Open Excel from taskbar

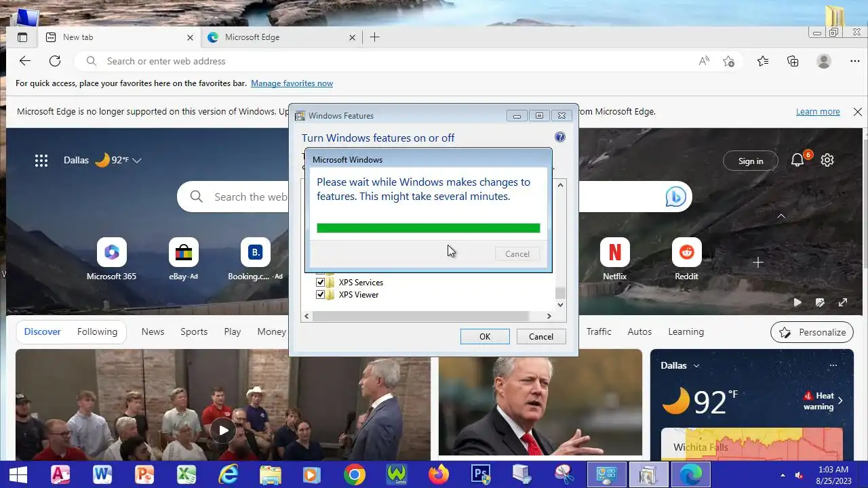(x=186, y=474)
